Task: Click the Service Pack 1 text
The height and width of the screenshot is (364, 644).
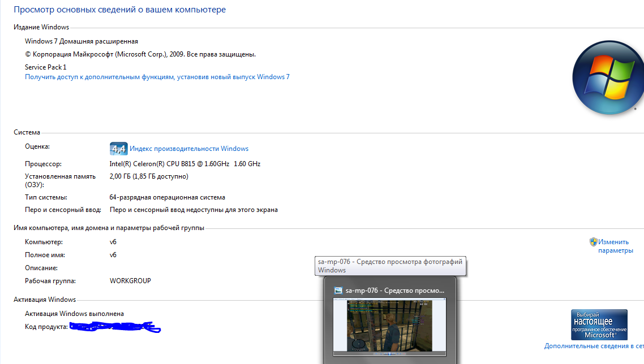Action: (x=46, y=67)
